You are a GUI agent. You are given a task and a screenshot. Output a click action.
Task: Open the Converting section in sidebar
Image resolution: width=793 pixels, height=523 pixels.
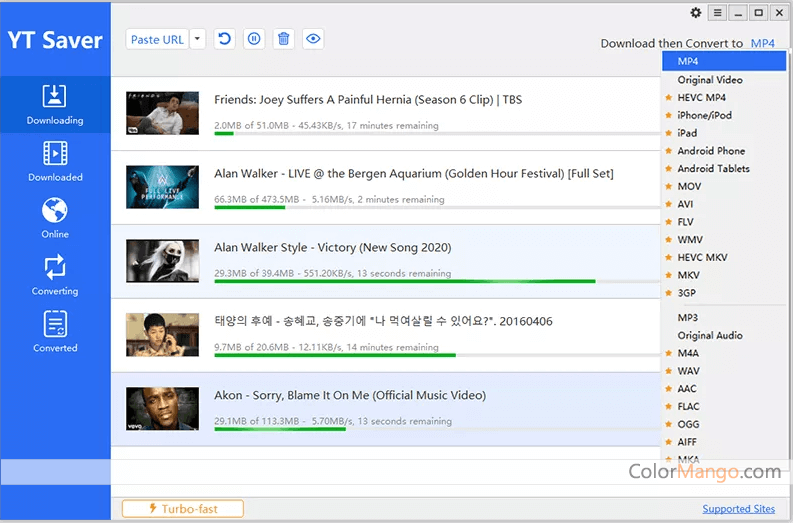(55, 275)
